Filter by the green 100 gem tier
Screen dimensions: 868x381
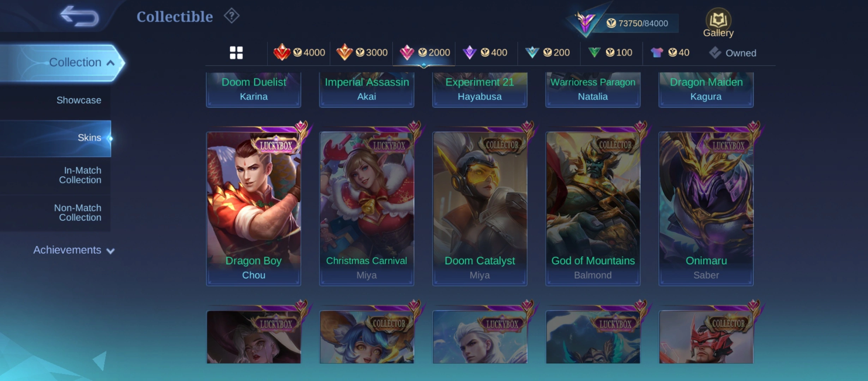(x=610, y=53)
